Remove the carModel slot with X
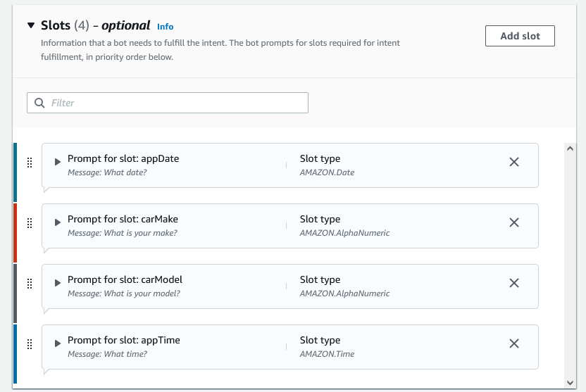Image resolution: width=586 pixels, height=392 pixels. point(514,283)
